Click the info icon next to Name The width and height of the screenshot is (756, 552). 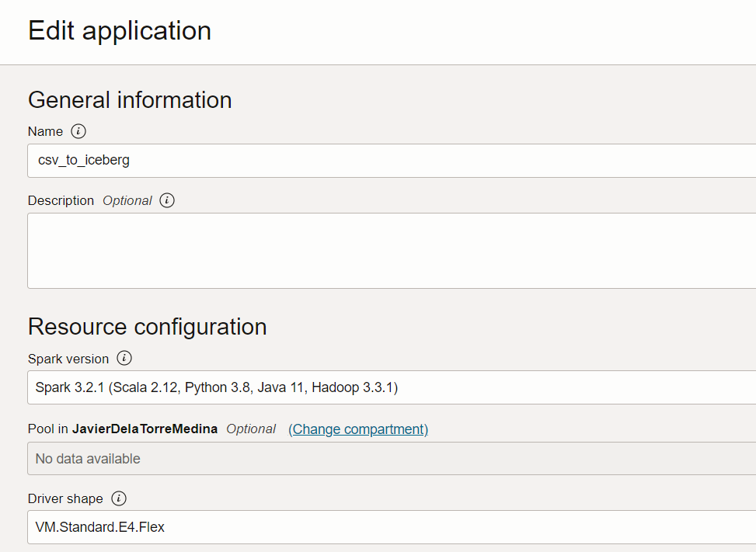[78, 131]
